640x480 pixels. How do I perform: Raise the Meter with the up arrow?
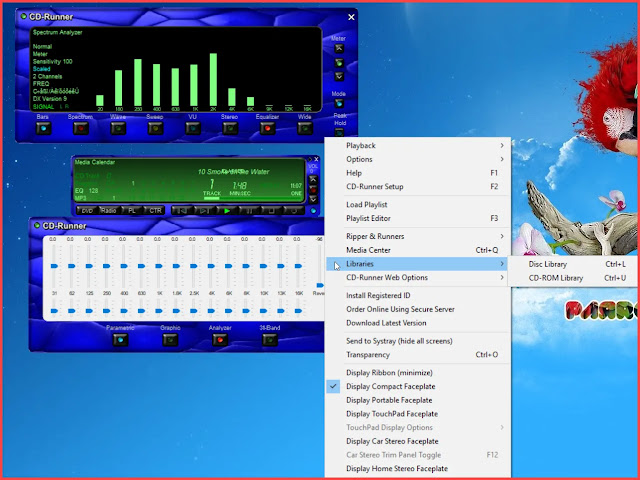click(339, 49)
